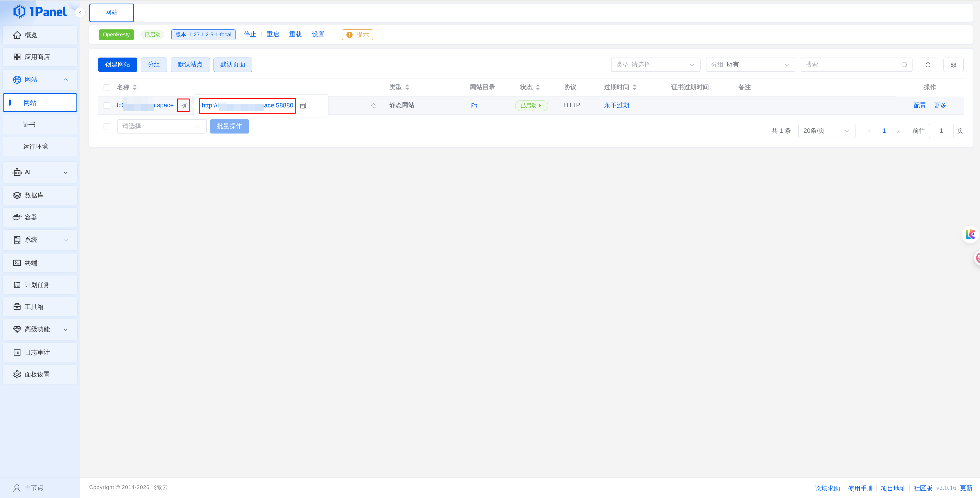This screenshot has width=980, height=498.
Task: Click the 更新 update link
Action: [966, 488]
